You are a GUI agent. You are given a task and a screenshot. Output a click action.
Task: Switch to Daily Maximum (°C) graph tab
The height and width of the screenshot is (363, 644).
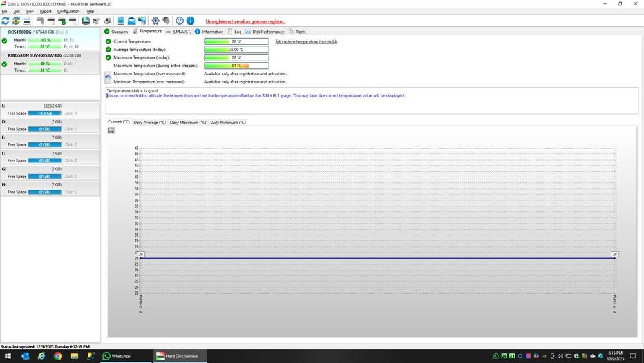(x=187, y=123)
